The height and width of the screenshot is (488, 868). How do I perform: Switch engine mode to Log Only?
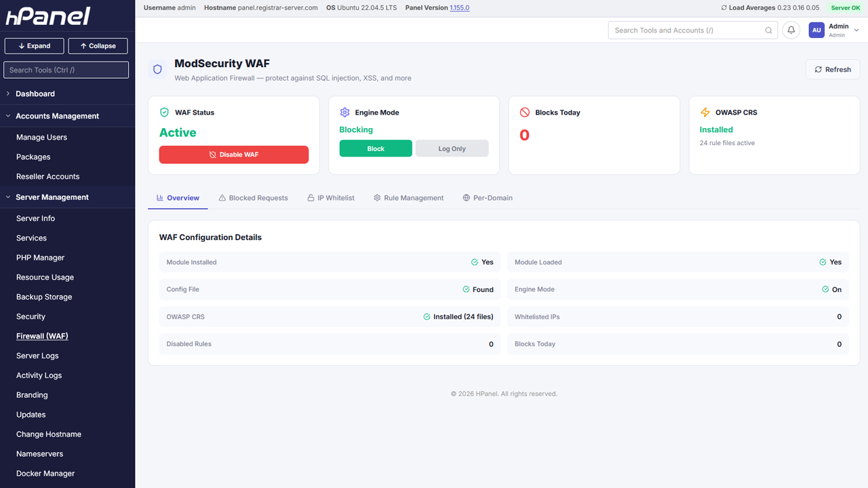(x=452, y=148)
